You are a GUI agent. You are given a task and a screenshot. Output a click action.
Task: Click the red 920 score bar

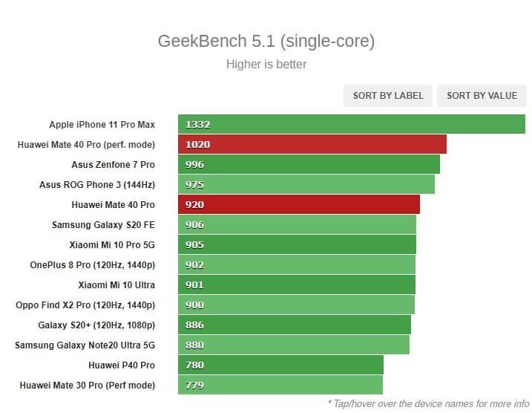coord(299,205)
